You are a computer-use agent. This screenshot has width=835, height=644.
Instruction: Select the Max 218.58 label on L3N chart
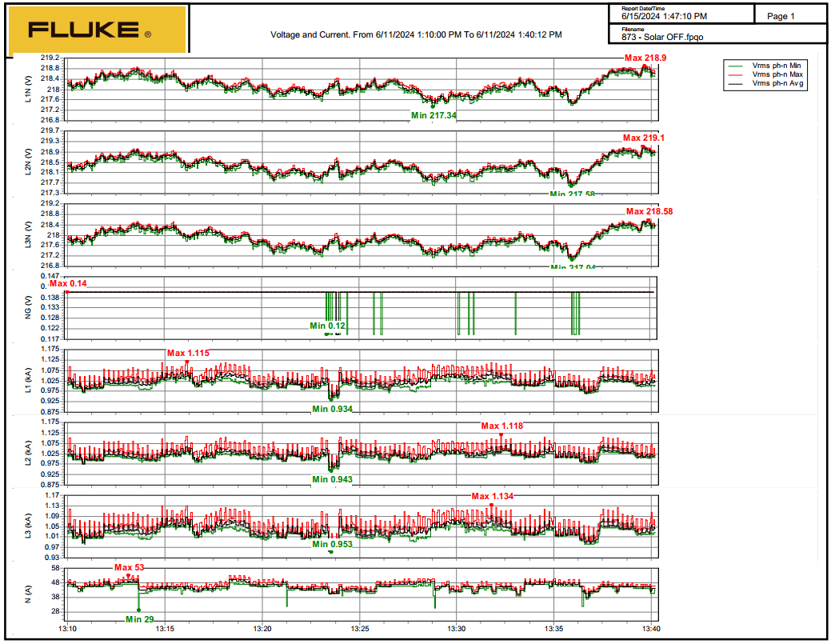pyautogui.click(x=649, y=211)
